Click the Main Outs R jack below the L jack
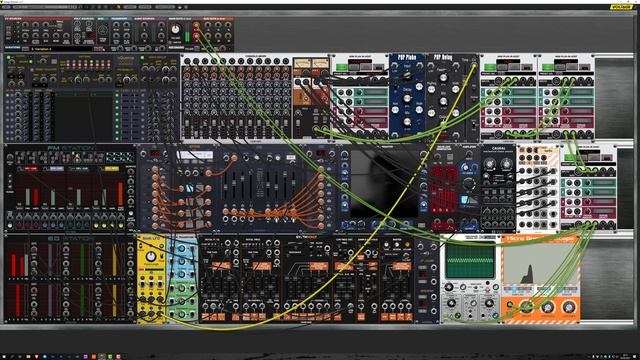The image size is (640, 360). coord(196,36)
